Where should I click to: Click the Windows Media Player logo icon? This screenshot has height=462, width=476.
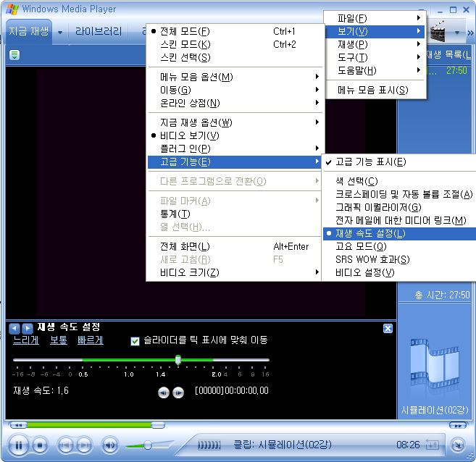point(12,9)
